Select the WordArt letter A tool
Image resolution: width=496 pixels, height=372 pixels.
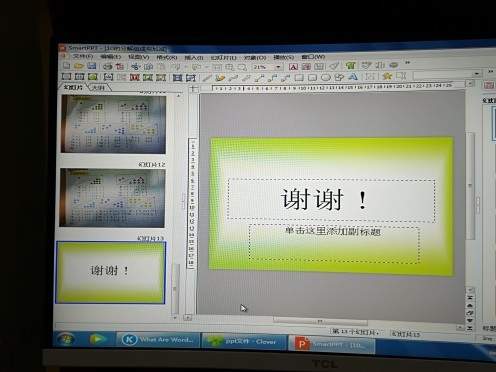pyautogui.click(x=353, y=77)
